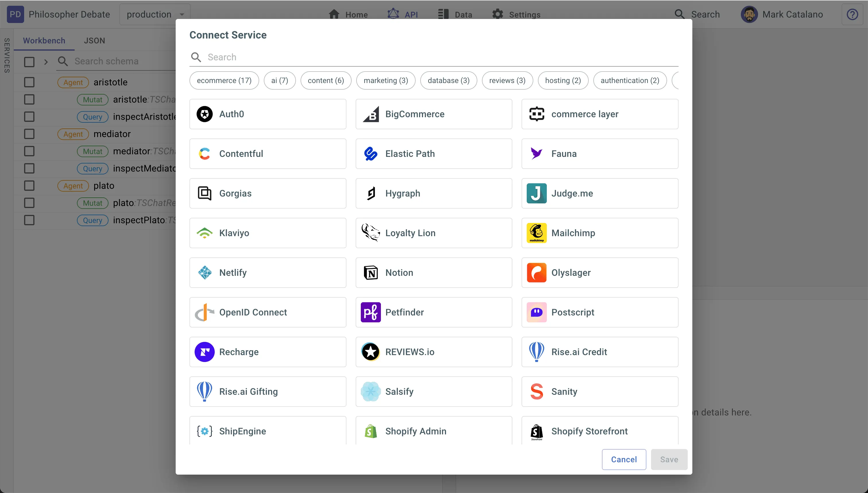868x493 pixels.
Task: Select the Recharge round icon
Action: pos(204,352)
